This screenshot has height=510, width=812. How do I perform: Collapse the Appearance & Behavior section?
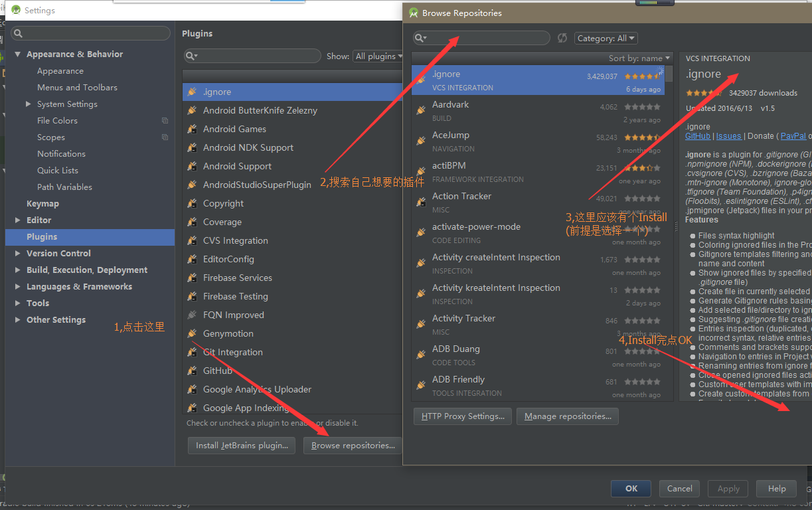coord(18,54)
